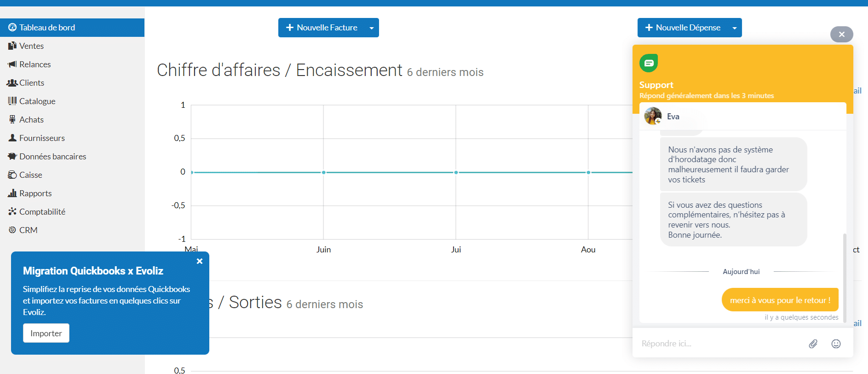The height and width of the screenshot is (374, 868).
Task: Click the paperclip attachment icon in chat
Action: click(813, 344)
